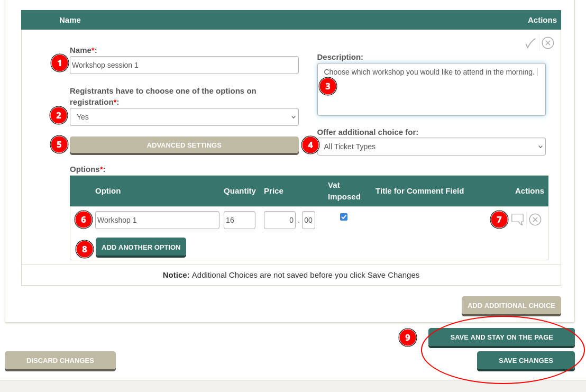This screenshot has height=392, width=586.
Task: Confirm the additional choice with the checkmark icon
Action: click(x=530, y=43)
